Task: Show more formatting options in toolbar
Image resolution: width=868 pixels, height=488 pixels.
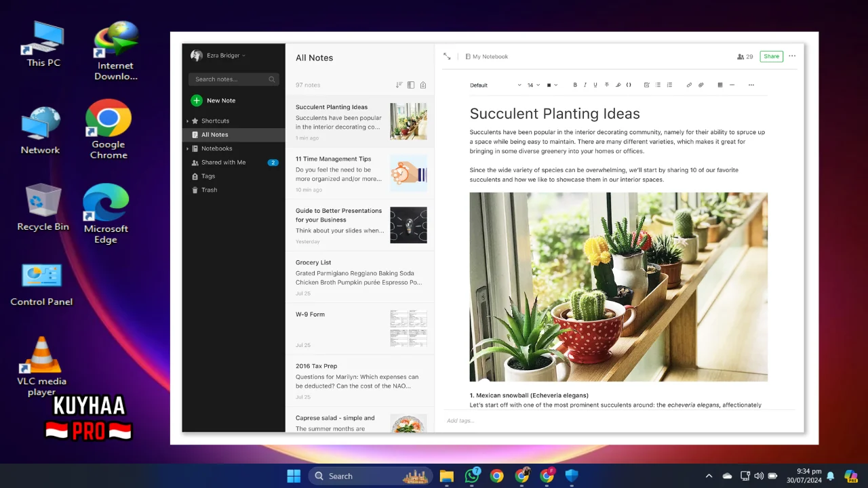Action: tap(751, 85)
